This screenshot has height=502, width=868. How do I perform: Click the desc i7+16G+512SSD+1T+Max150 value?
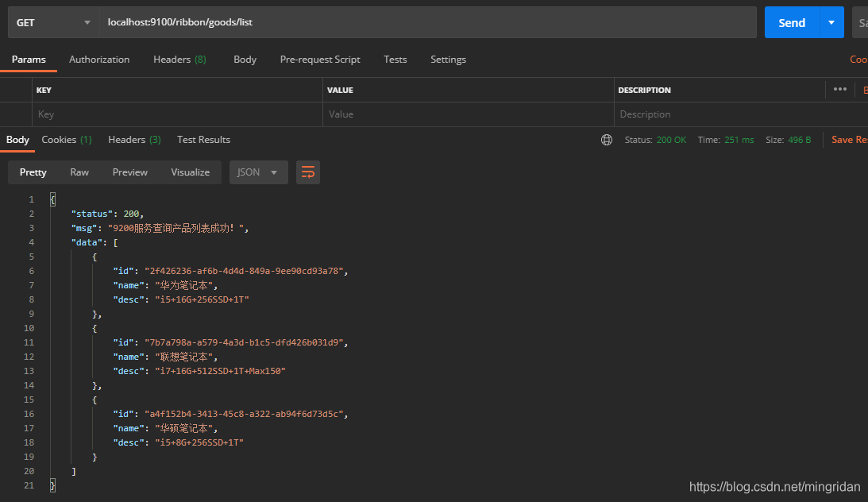click(x=220, y=372)
